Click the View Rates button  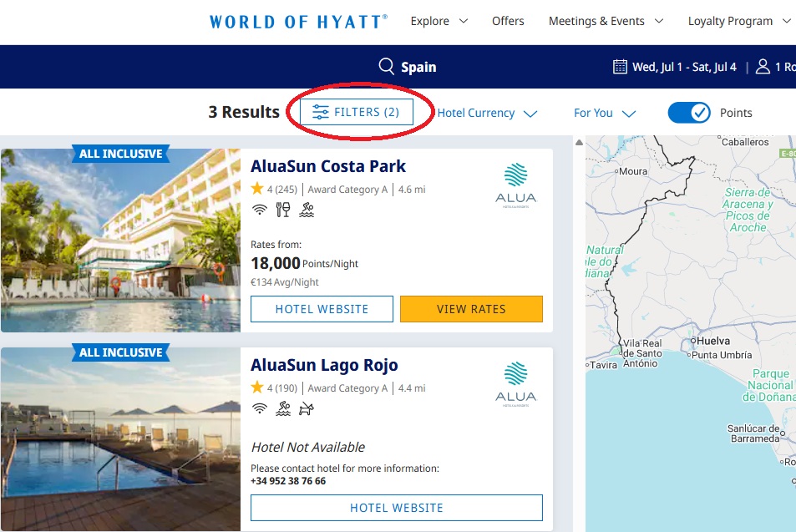[471, 309]
